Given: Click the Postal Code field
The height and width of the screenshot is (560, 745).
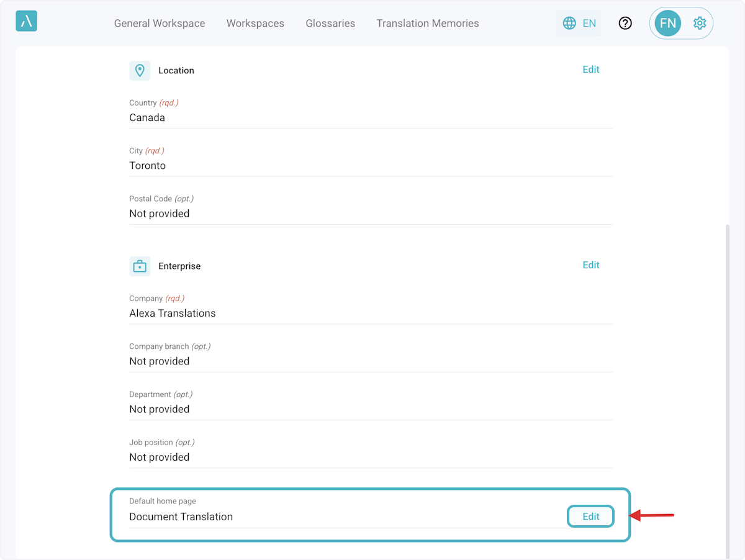Looking at the screenshot, I should [x=160, y=214].
